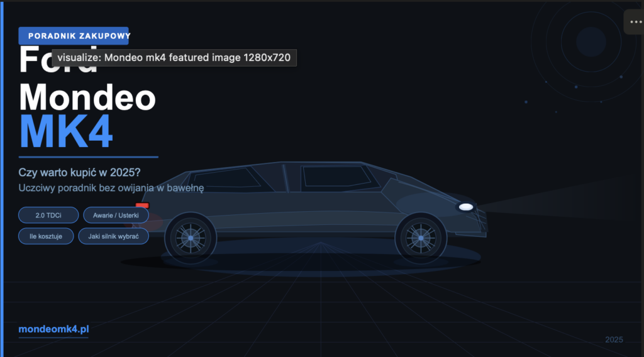Click the 'Czy warto kupić w 2025?' subtitle
The height and width of the screenshot is (357, 644).
tap(79, 172)
